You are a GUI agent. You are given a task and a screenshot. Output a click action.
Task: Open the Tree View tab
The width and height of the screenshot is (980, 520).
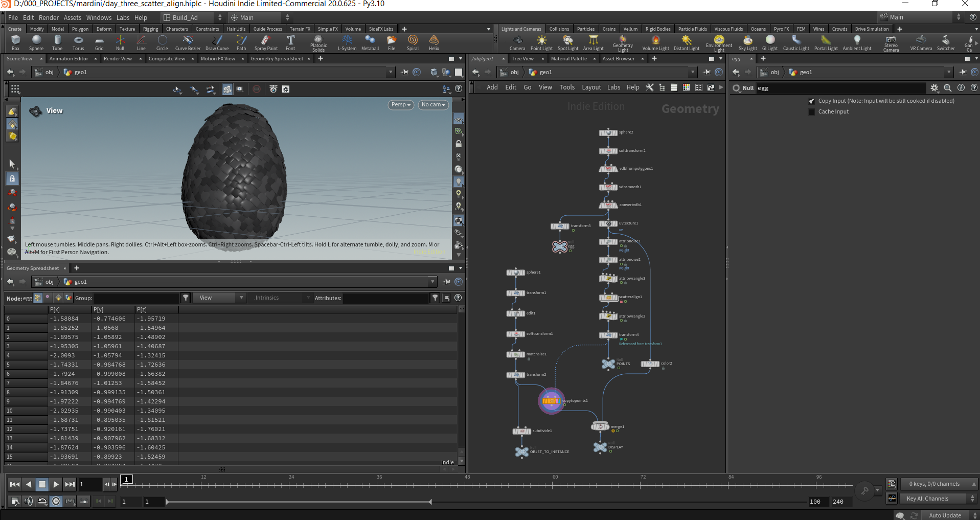522,59
